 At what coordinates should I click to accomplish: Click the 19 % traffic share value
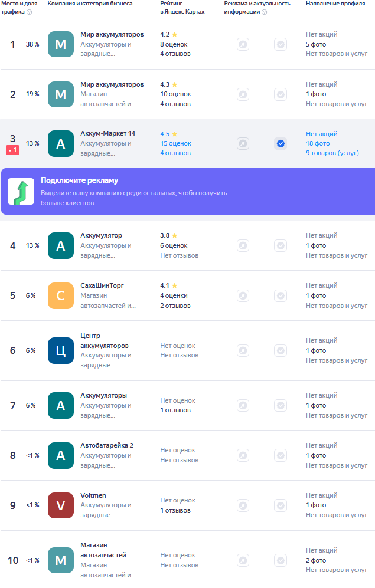32,94
